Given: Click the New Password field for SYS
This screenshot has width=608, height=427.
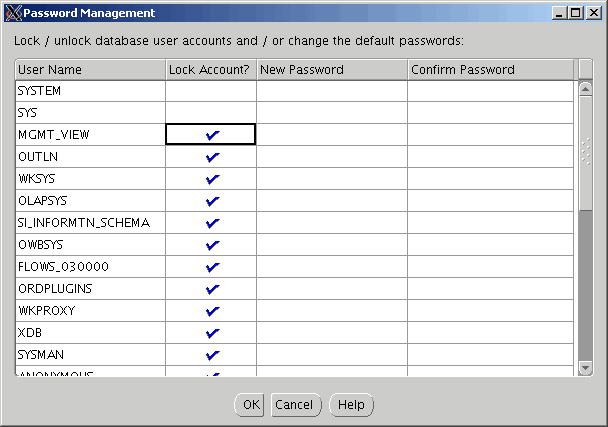Looking at the screenshot, I should coord(331,113).
